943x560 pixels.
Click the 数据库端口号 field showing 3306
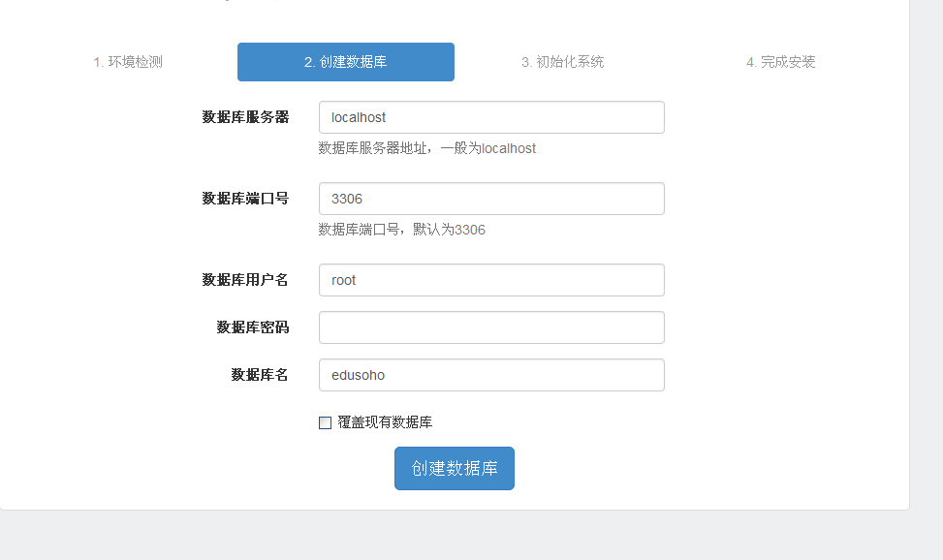click(491, 199)
